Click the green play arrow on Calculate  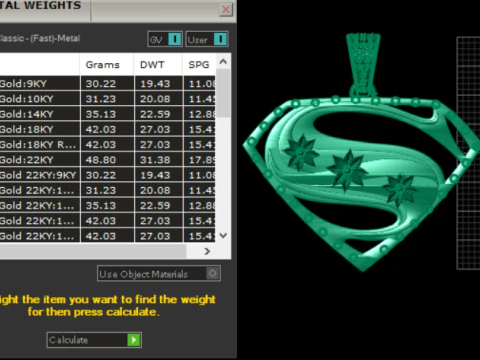click(x=134, y=340)
